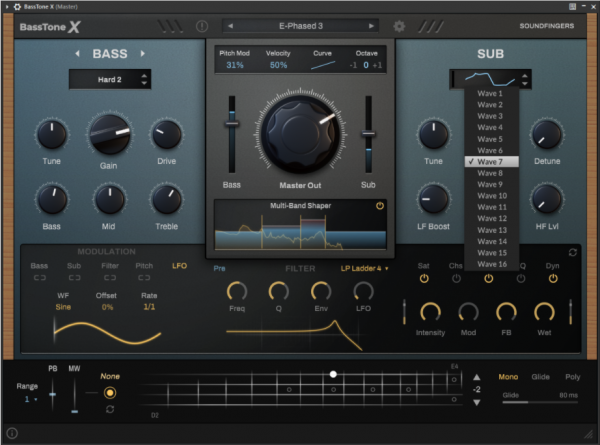
Task: Click the Pitch modulation link icon
Action: pos(144,278)
